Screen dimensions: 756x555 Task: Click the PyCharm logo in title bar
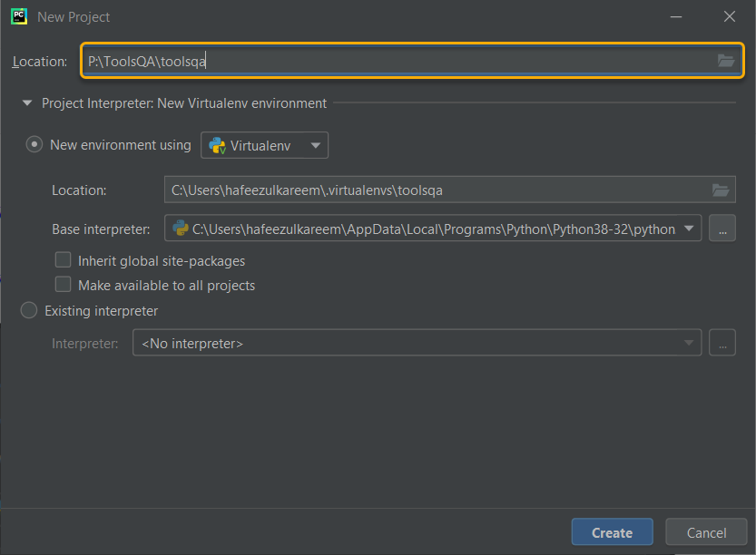[x=18, y=16]
